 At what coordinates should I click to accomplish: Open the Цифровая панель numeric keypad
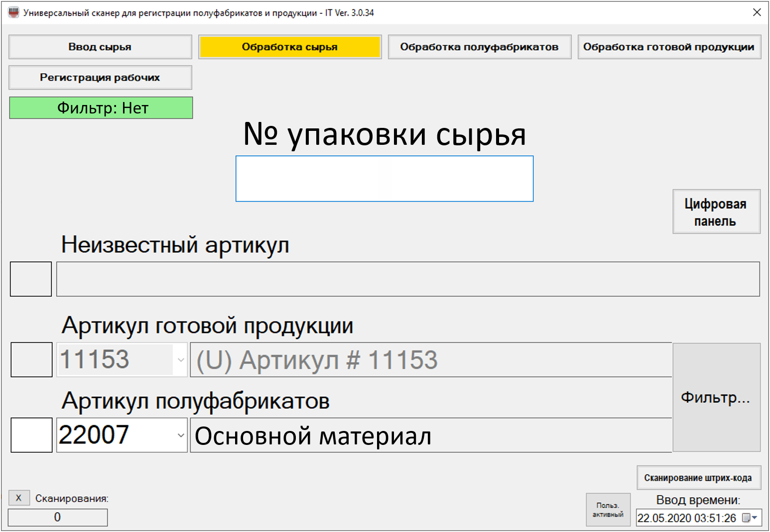pos(716,212)
